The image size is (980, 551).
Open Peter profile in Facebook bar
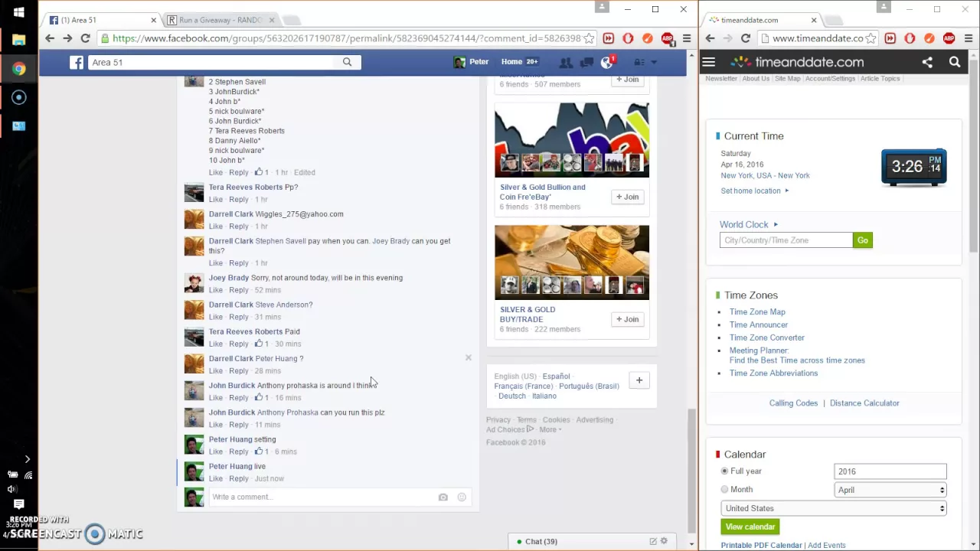coord(471,62)
